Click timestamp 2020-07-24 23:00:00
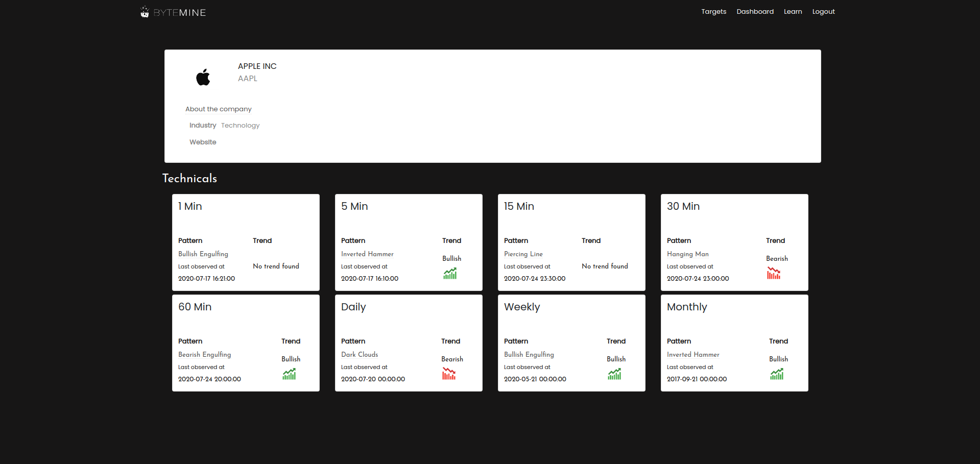The image size is (980, 464). click(x=698, y=279)
